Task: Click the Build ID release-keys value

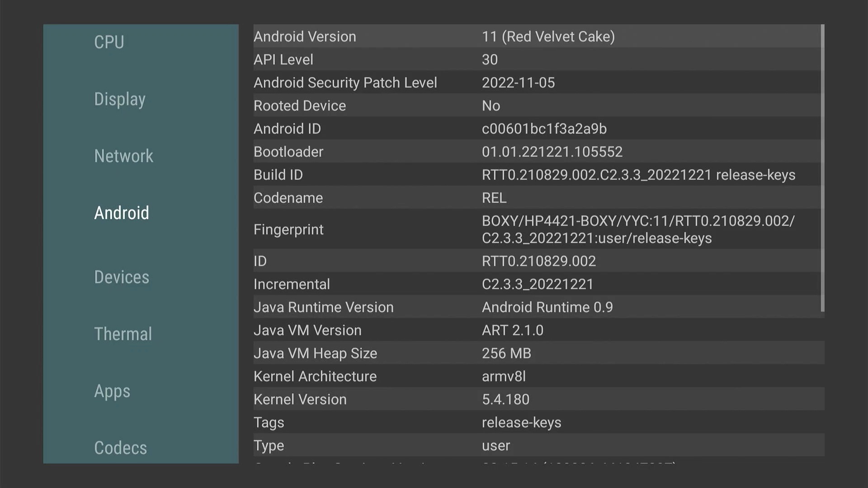Action: [638, 175]
